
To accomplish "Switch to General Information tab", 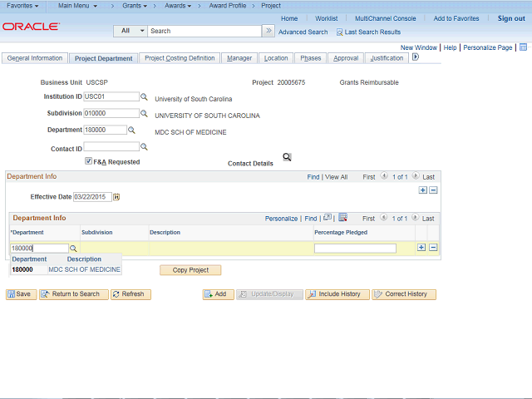I will [x=35, y=58].
